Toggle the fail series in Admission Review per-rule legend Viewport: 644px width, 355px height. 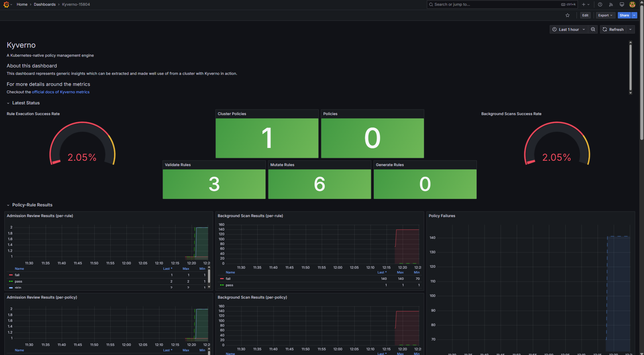pos(17,275)
